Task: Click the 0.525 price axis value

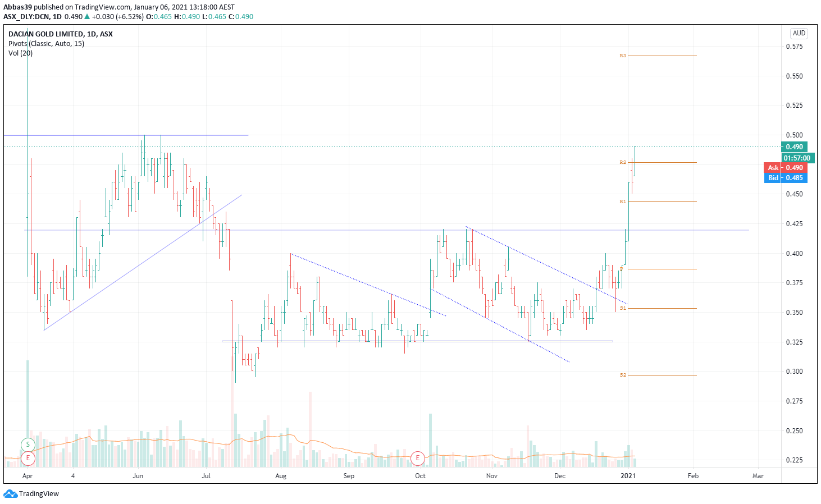Action: coord(794,106)
